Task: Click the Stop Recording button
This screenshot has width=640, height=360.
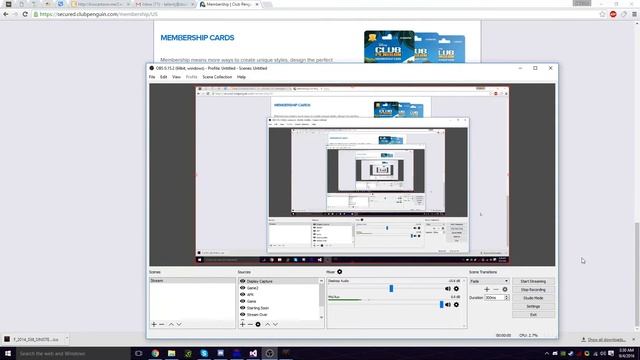Action: (x=533, y=290)
